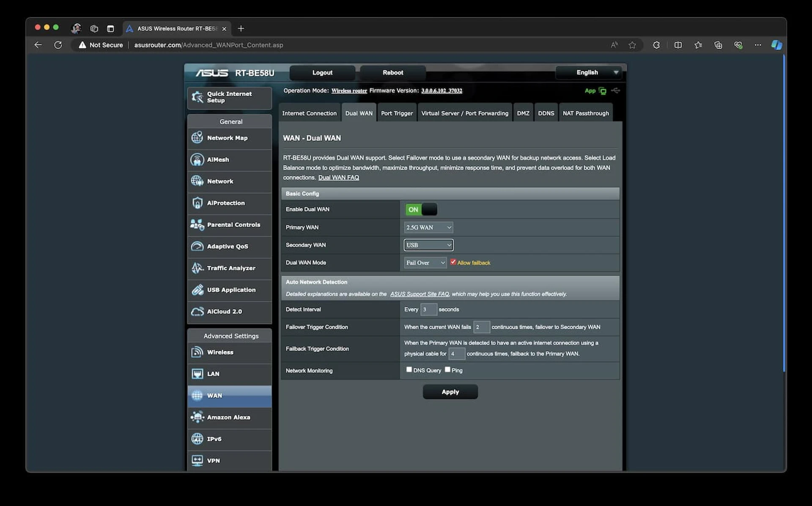Screen dimensions: 812x506
Task: Click the LAN monitor icon
Action: (197, 374)
